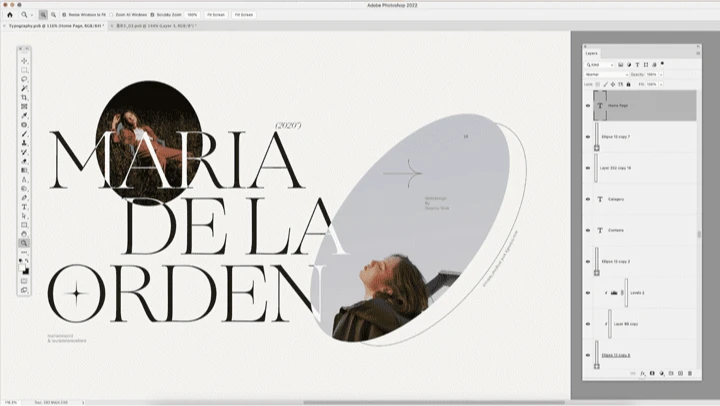Viewport: 720px width, 406px height.
Task: Switch to Typography.psb document tab
Action: point(56,26)
